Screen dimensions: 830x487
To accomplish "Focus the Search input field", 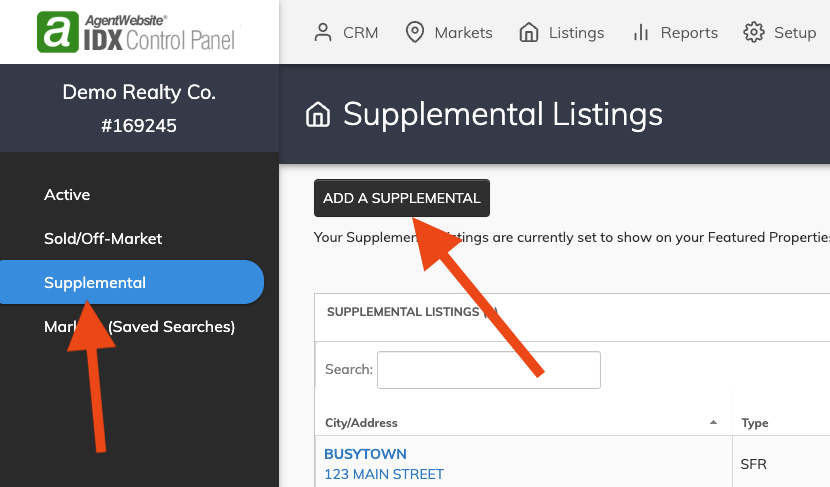I will (x=489, y=369).
